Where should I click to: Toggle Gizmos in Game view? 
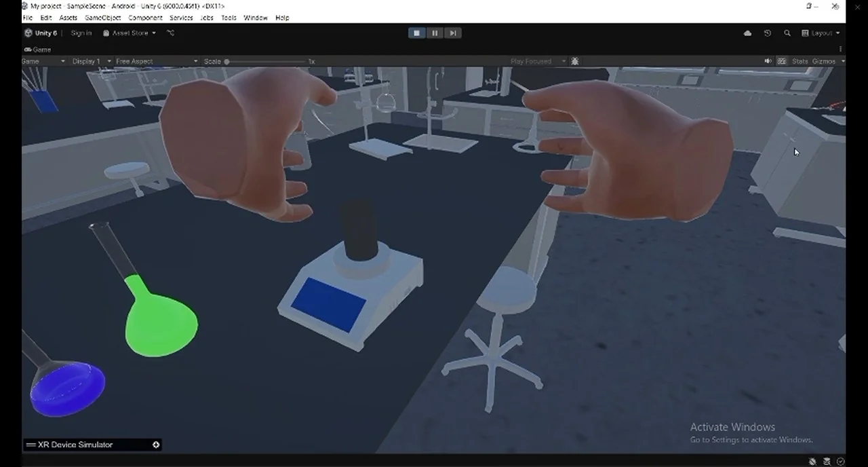click(x=823, y=61)
